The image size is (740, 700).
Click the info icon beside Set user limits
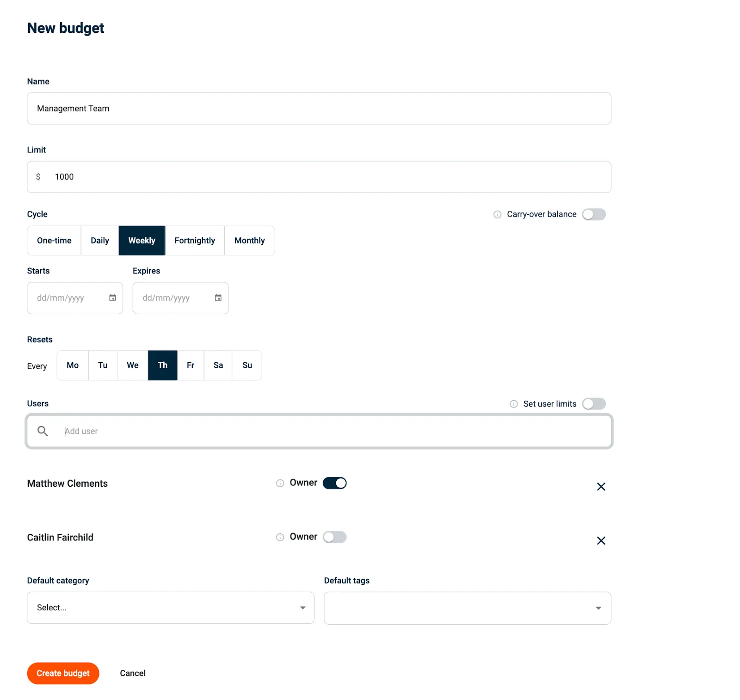(513, 403)
